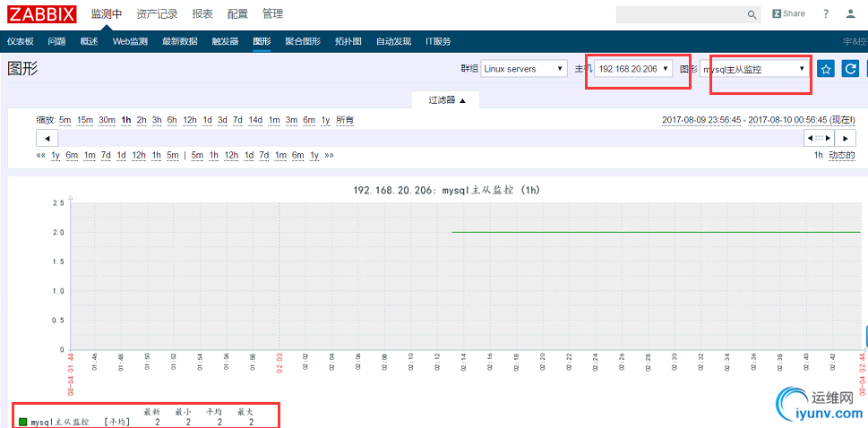Open the 管理 top menu
The image size is (868, 428).
pos(272,14)
